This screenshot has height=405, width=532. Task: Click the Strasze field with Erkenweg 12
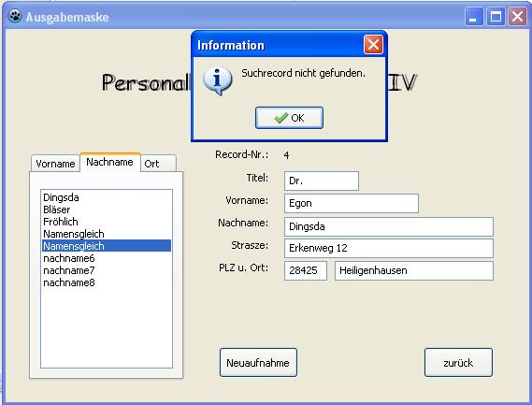(x=389, y=248)
